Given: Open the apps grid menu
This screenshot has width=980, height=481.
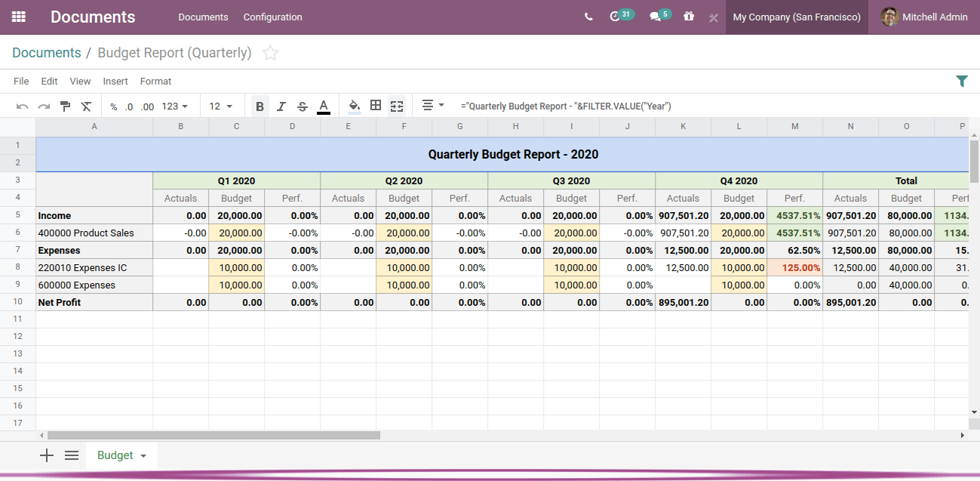Looking at the screenshot, I should point(19,17).
